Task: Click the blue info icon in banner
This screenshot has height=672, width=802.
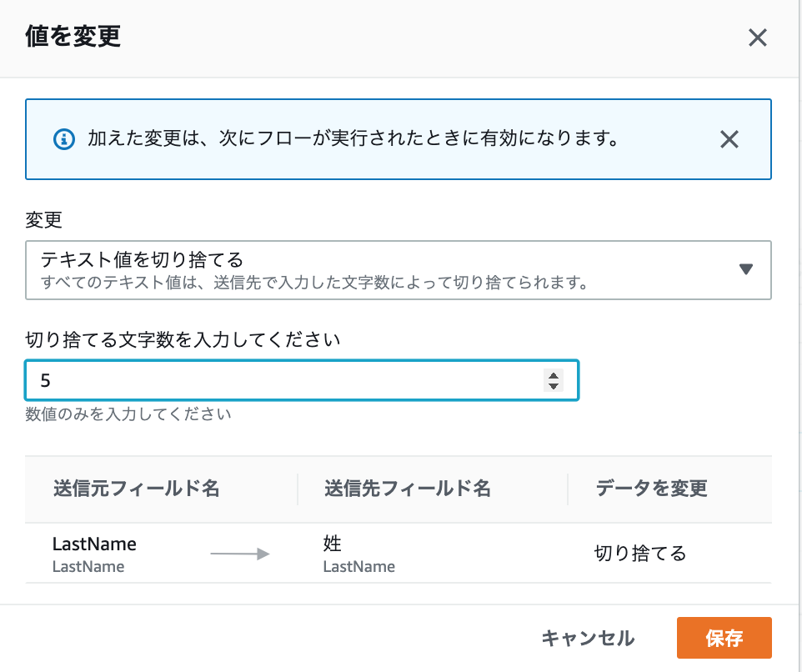Action: pos(64,139)
